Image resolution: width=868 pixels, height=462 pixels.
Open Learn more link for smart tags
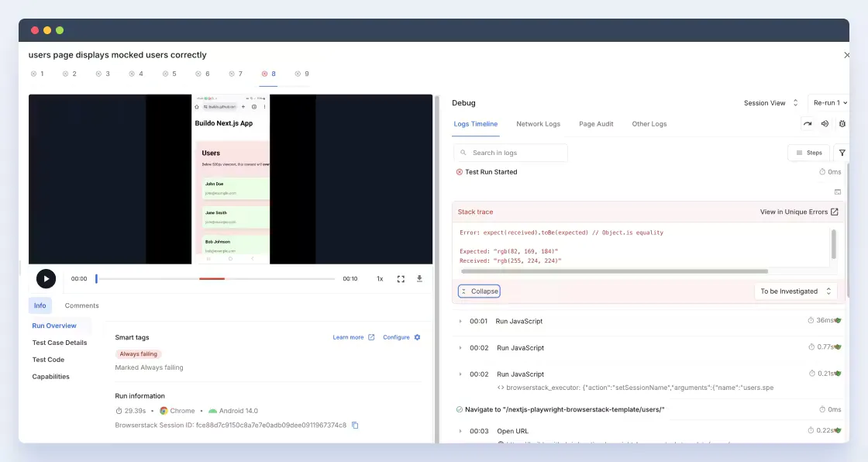353,337
